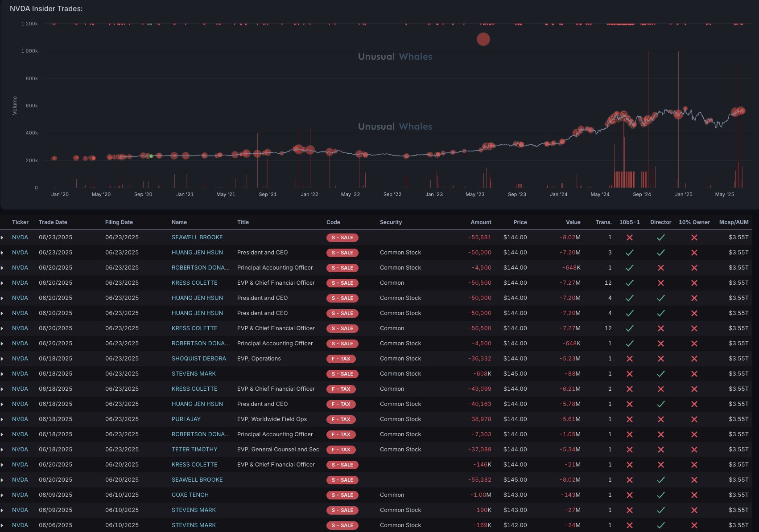The image size is (759, 532).
Task: Click the F - TAX badge for Puri Ajay
Action: tap(342, 419)
